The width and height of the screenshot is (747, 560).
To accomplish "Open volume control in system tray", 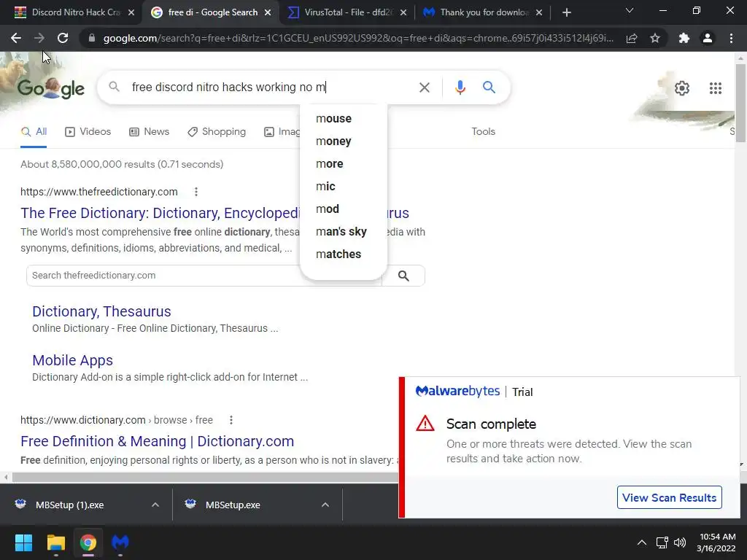I will point(680,542).
